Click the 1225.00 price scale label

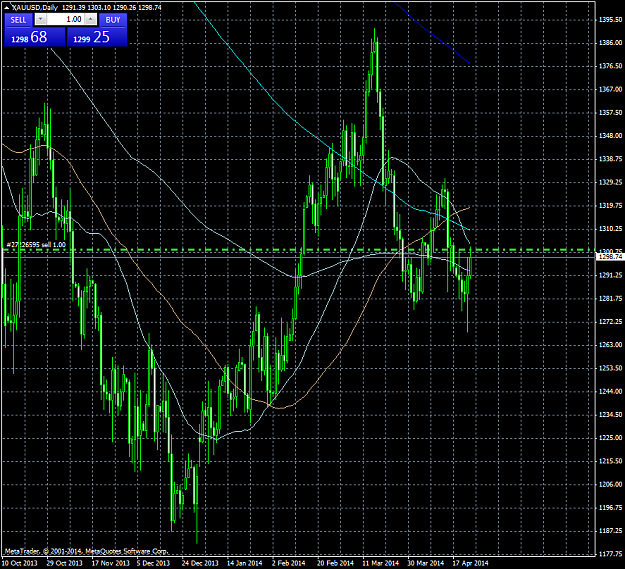coord(611,438)
